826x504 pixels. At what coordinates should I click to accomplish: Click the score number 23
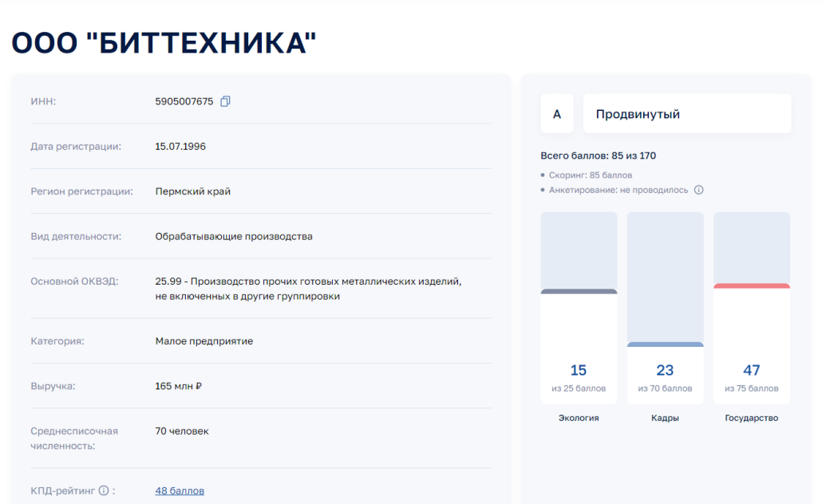[665, 370]
